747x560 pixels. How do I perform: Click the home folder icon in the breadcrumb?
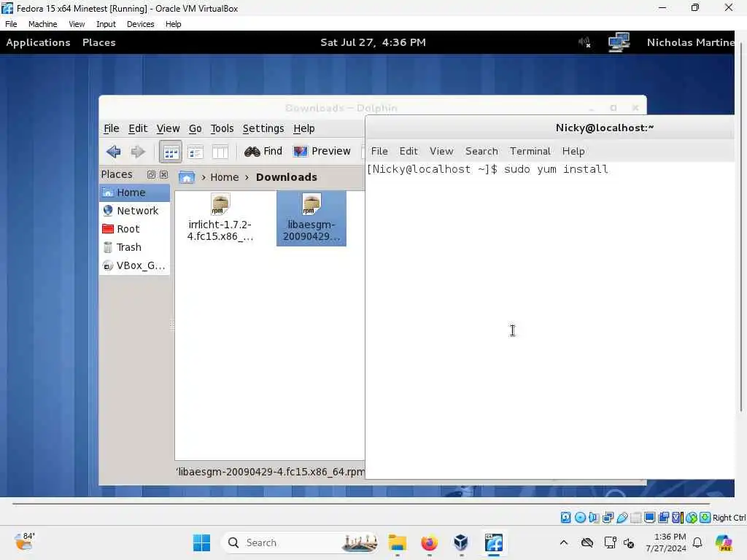(x=187, y=177)
